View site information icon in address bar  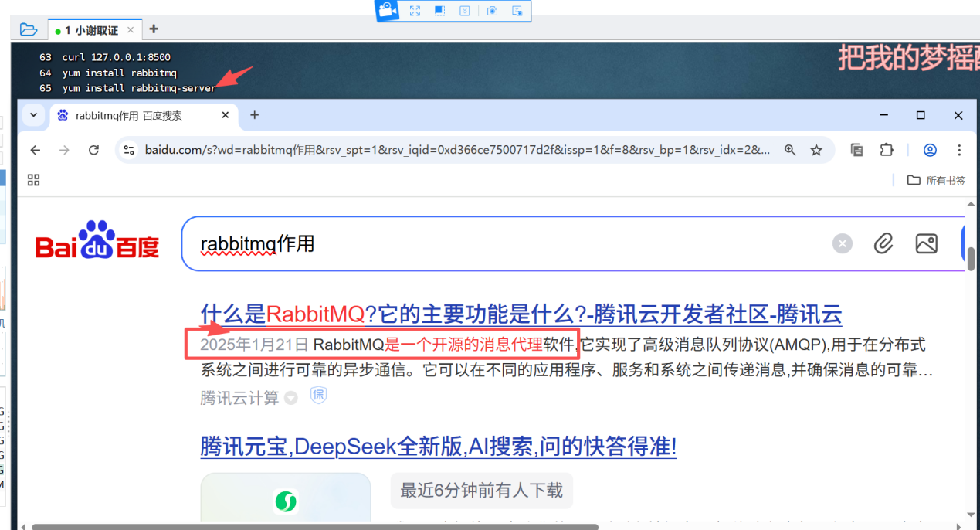tap(129, 150)
